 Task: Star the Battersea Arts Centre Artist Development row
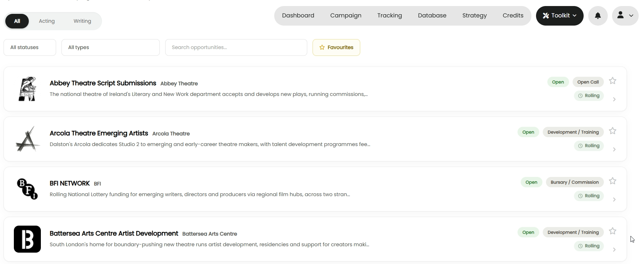pyautogui.click(x=612, y=231)
